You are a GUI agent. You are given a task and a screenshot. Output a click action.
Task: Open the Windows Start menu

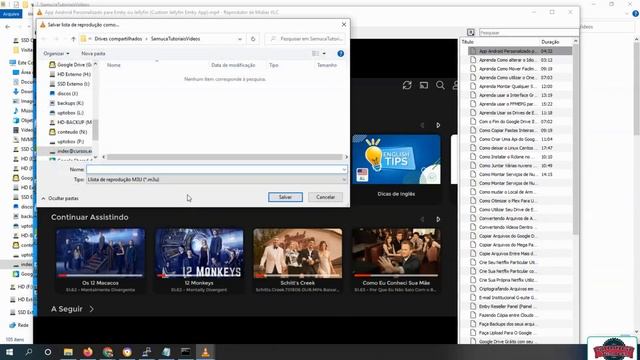pyautogui.click(x=9, y=352)
